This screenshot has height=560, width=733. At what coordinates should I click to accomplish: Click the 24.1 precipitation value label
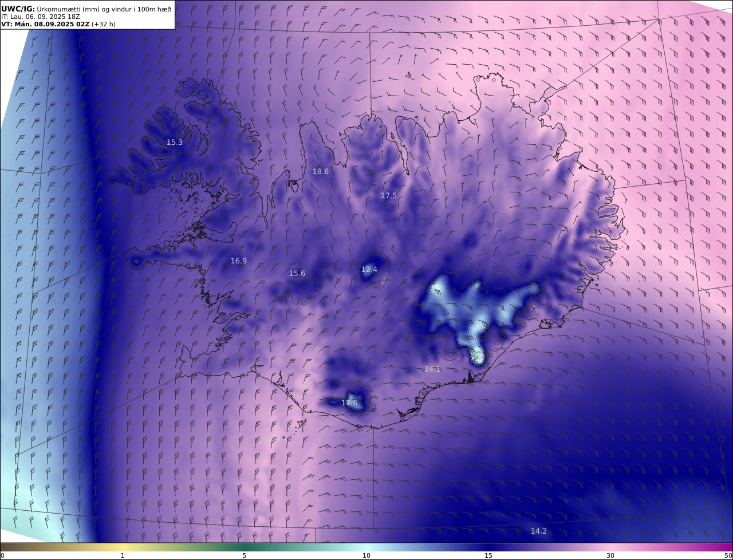pyautogui.click(x=432, y=369)
